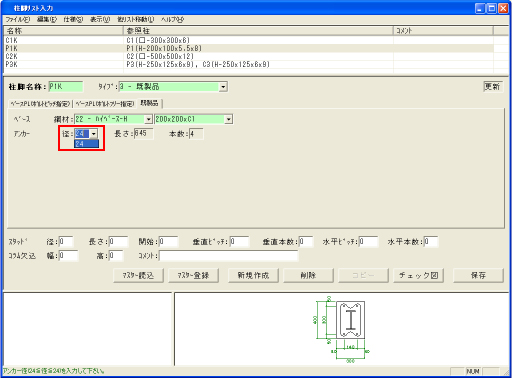The width and height of the screenshot is (512, 378).
Task: Click the アンカー 本数 field showing 4
Action: (x=196, y=134)
